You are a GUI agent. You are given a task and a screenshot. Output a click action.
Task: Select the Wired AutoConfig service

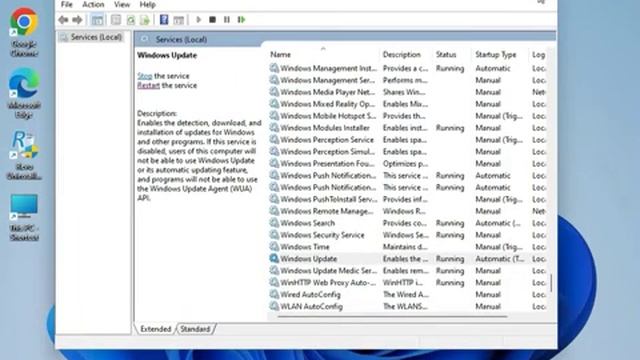[x=407, y=294]
